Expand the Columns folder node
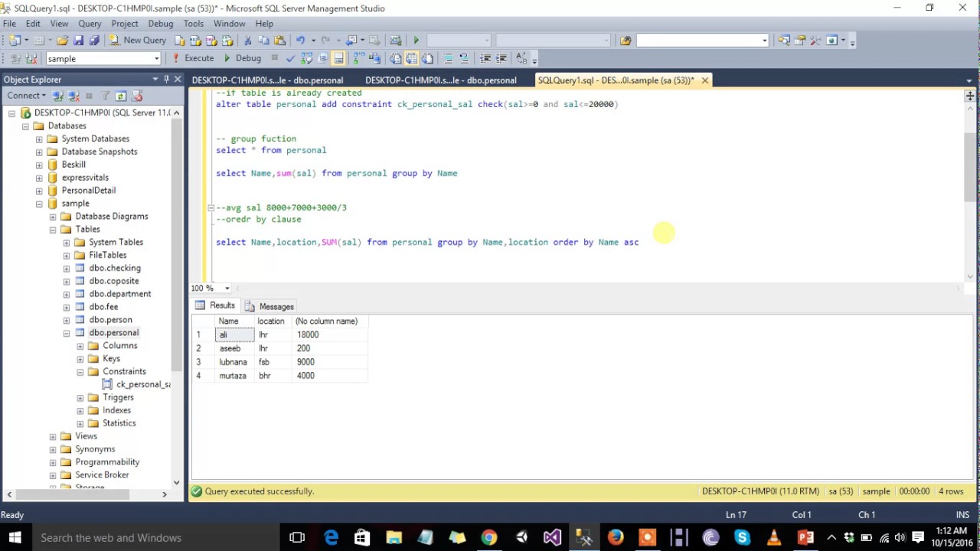This screenshot has width=980, height=551. (x=80, y=346)
